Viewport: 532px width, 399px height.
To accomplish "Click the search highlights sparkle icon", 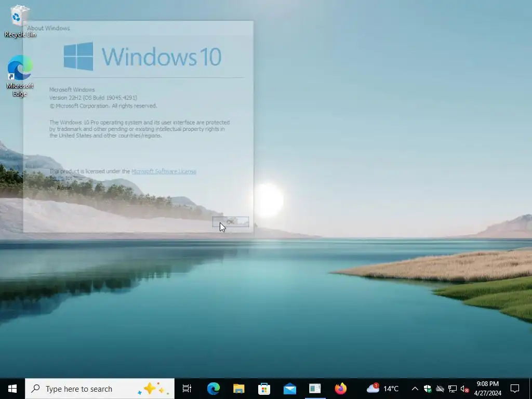I will (153, 389).
